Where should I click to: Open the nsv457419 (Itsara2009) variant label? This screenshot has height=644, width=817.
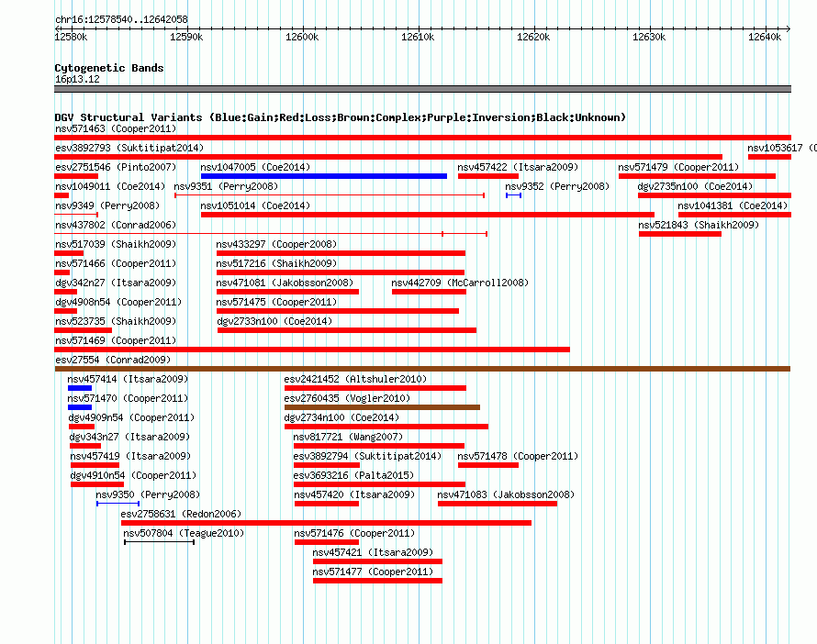coord(130,456)
